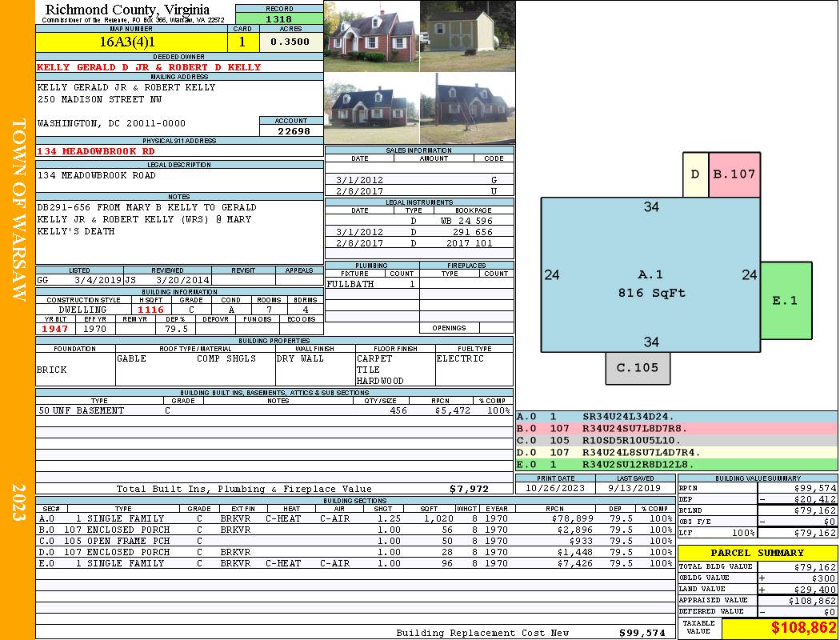Click ELECTRIC fuel type value
The height and width of the screenshot is (640, 840).
pos(460,359)
